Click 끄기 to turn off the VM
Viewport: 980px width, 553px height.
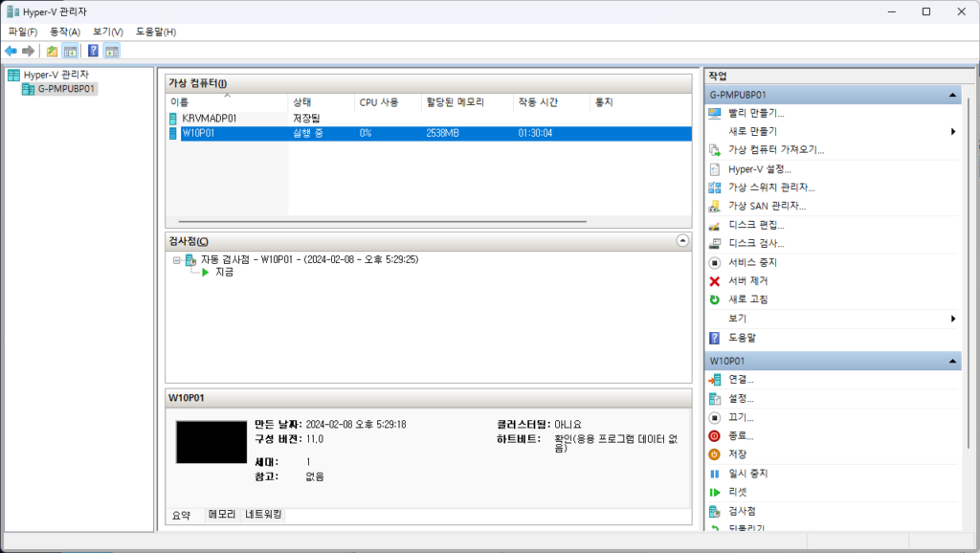click(x=741, y=417)
